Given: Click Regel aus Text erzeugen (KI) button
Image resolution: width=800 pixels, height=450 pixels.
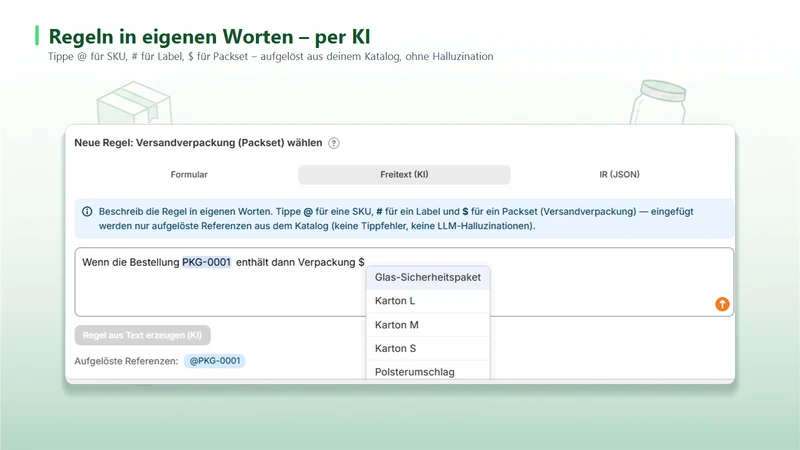Looking at the screenshot, I should click(142, 335).
